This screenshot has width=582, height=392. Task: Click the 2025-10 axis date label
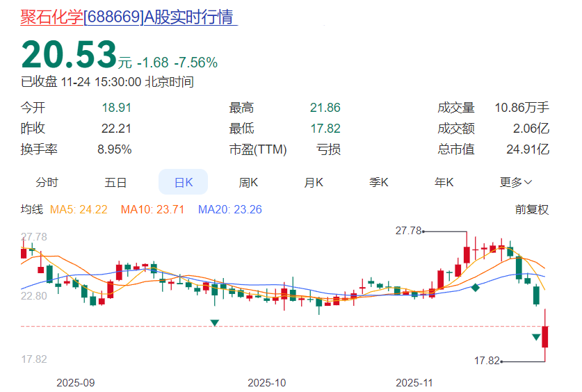(267, 383)
